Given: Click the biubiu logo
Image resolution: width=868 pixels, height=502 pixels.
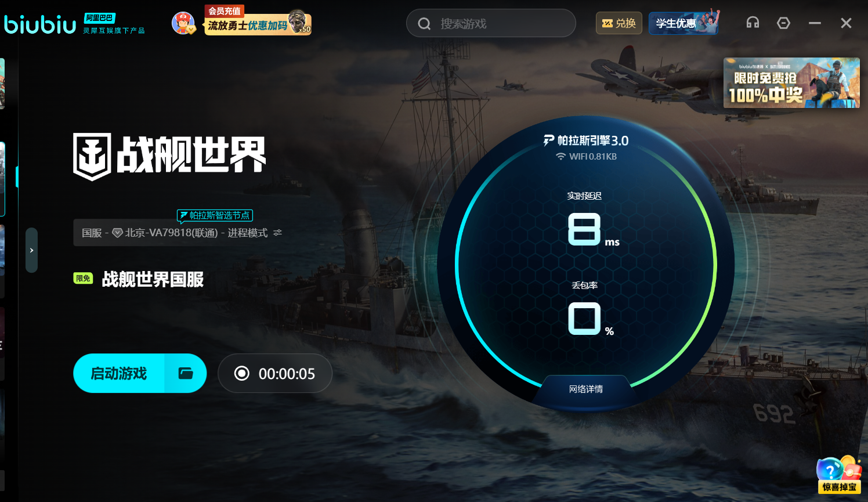Looking at the screenshot, I should click(40, 24).
